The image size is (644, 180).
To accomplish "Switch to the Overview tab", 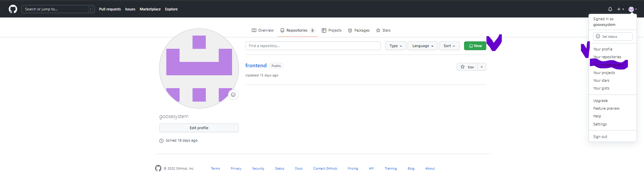I will click(263, 30).
